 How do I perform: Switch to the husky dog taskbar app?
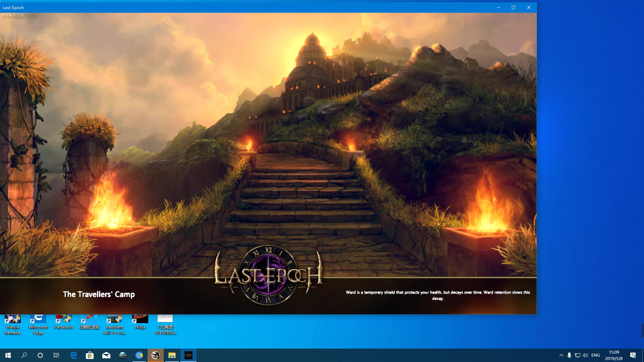156,355
